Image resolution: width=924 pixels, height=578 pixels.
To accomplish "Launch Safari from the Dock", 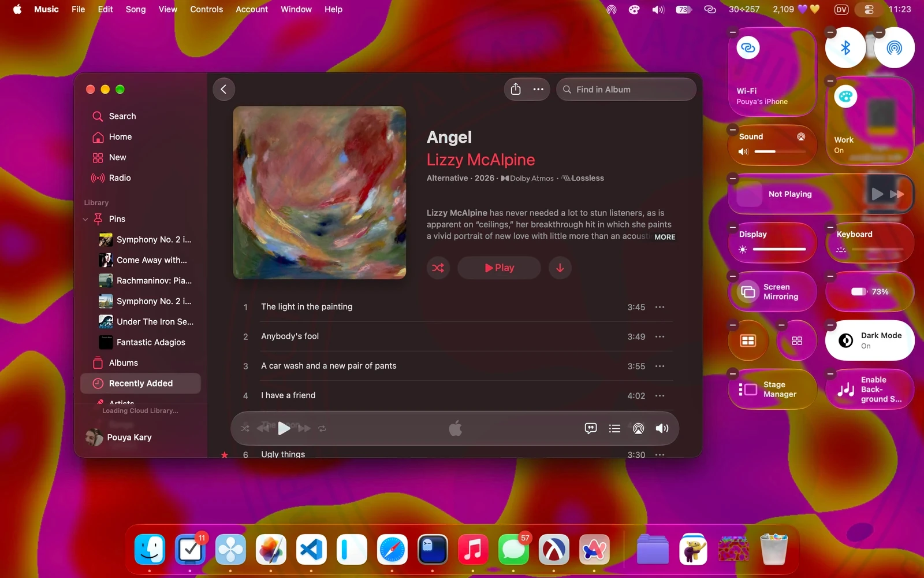I will pyautogui.click(x=392, y=549).
